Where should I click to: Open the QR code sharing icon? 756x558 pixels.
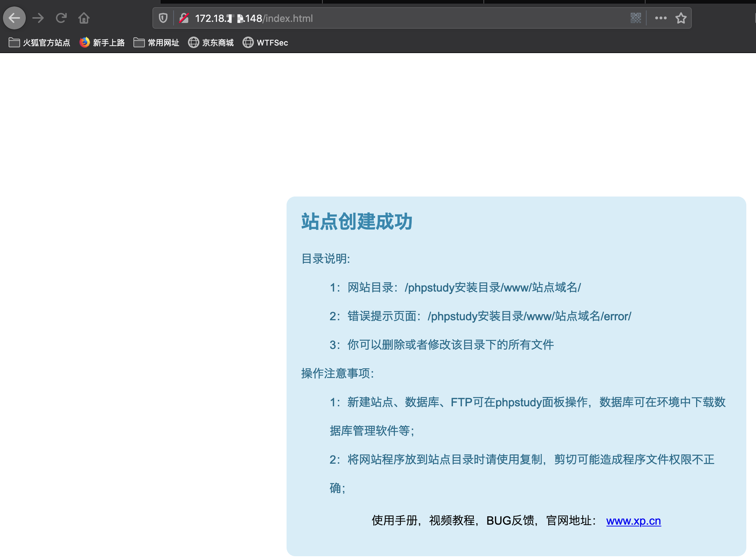tap(635, 18)
